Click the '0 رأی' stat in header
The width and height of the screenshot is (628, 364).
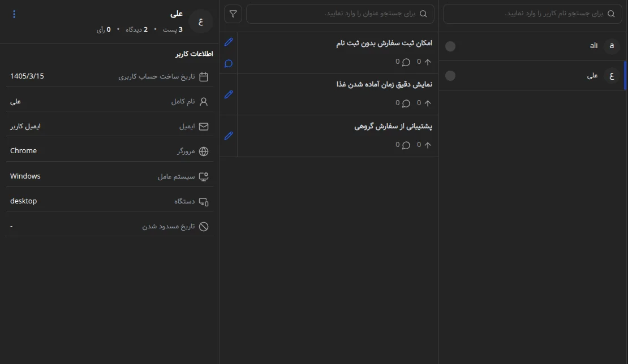(104, 29)
